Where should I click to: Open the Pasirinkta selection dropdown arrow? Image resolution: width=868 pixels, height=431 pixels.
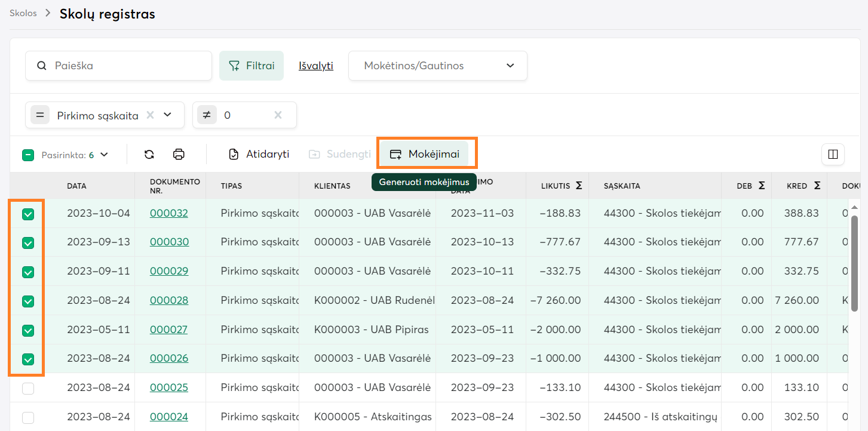coord(105,155)
